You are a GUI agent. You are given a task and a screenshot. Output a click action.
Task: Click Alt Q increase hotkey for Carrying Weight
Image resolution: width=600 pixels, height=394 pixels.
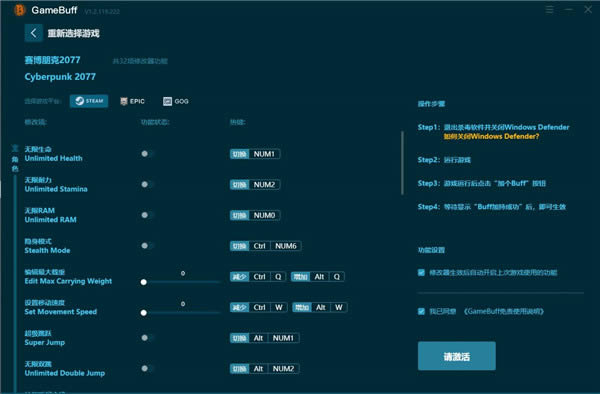coord(318,277)
